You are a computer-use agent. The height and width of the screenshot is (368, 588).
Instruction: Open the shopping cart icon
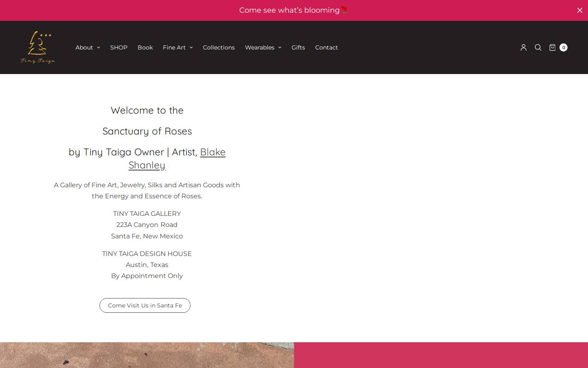click(552, 47)
